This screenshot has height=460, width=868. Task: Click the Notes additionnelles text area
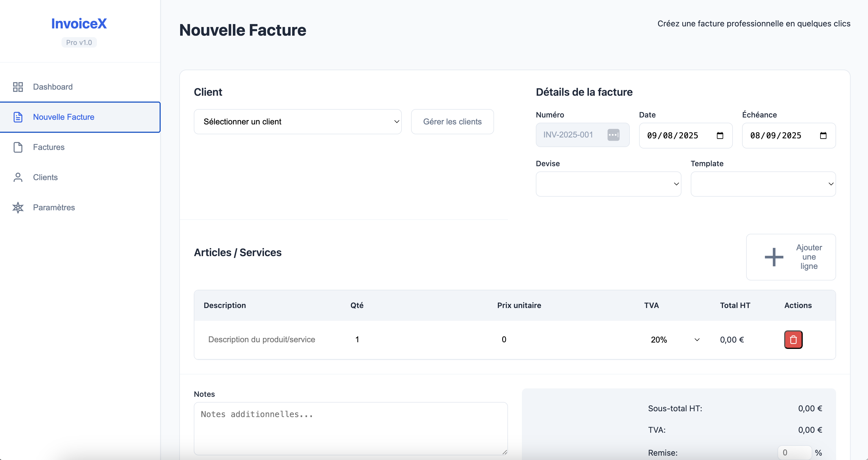(350, 429)
